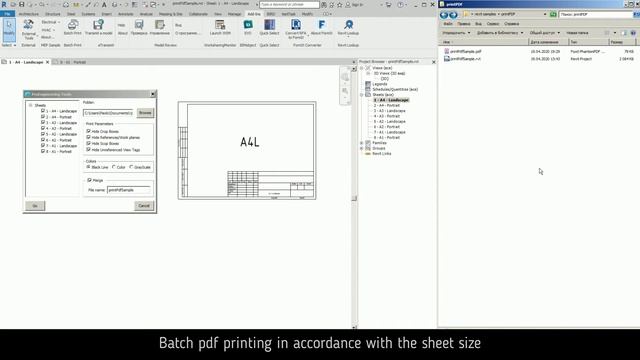Open the Упорядочить dropdown in Explorer
The height and width of the screenshot is (360, 640).
(x=456, y=33)
